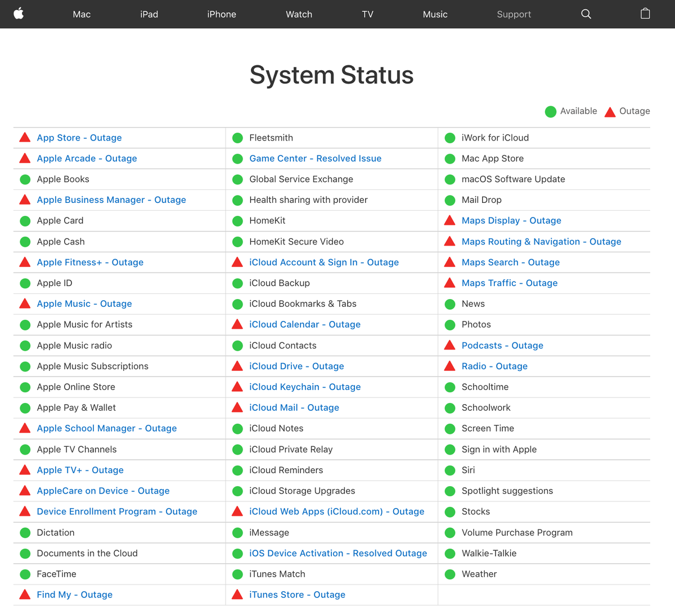The image size is (675, 616).
Task: Open the shopping bag icon
Action: click(645, 13)
